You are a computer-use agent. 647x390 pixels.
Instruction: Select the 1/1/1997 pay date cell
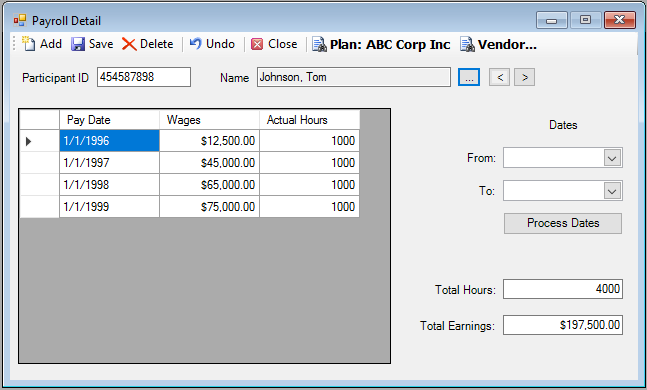coord(109,163)
